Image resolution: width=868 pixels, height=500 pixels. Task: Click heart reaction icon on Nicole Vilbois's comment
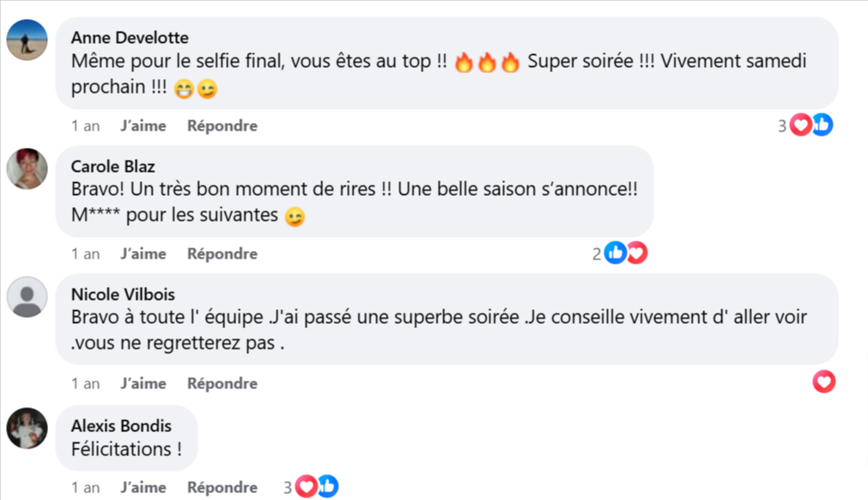[823, 381]
